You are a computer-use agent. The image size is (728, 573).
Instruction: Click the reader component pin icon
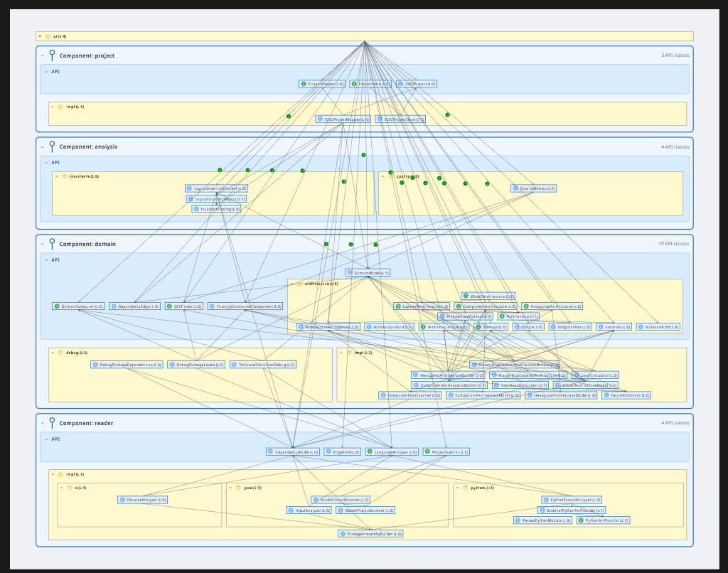tap(52, 423)
